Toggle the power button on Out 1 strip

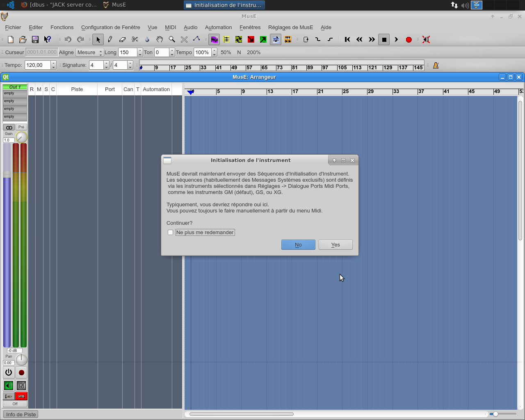coord(9,372)
